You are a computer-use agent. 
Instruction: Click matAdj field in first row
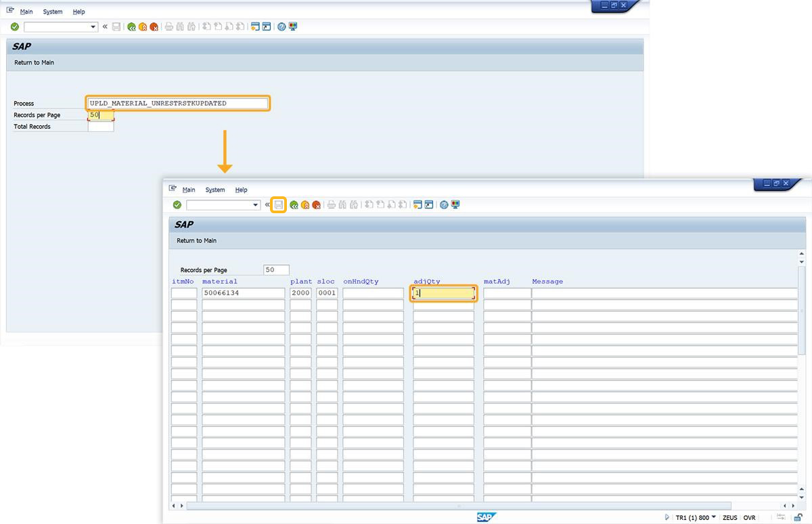507,293
